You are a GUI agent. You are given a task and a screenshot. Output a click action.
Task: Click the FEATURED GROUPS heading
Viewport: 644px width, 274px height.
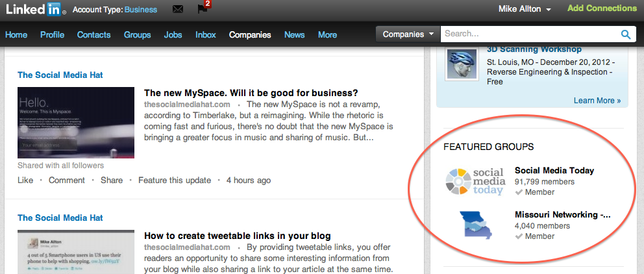[x=489, y=147]
